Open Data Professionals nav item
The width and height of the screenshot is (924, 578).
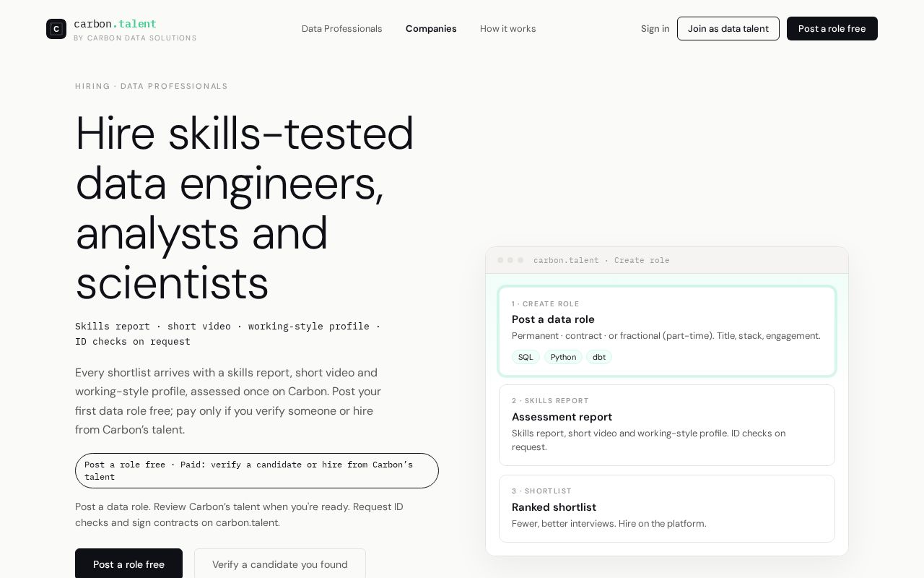pos(342,29)
